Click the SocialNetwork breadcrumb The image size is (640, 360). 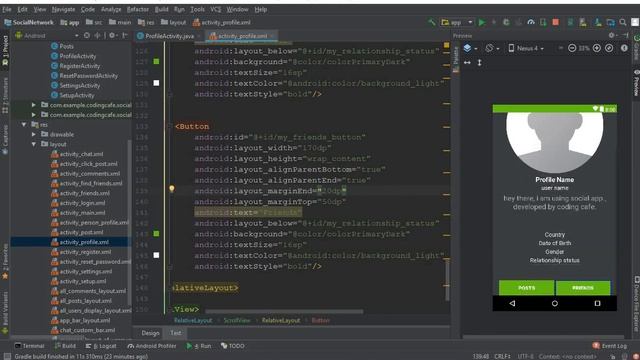point(29,22)
